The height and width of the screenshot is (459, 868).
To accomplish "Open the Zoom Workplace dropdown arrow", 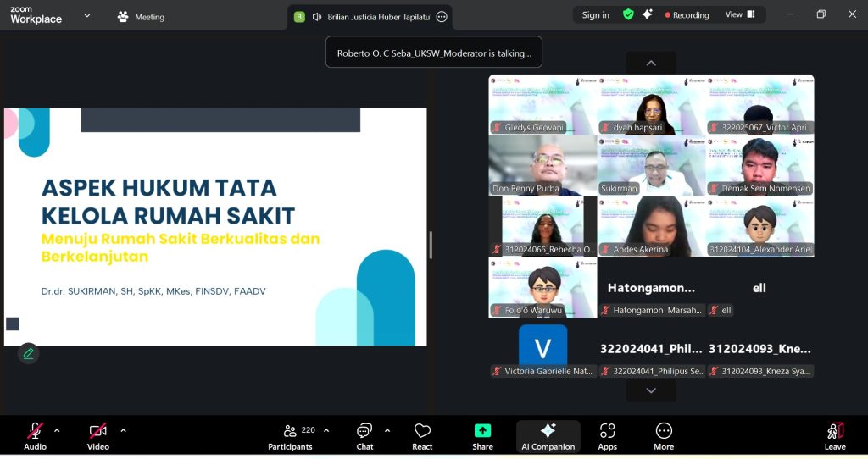I will [x=87, y=16].
